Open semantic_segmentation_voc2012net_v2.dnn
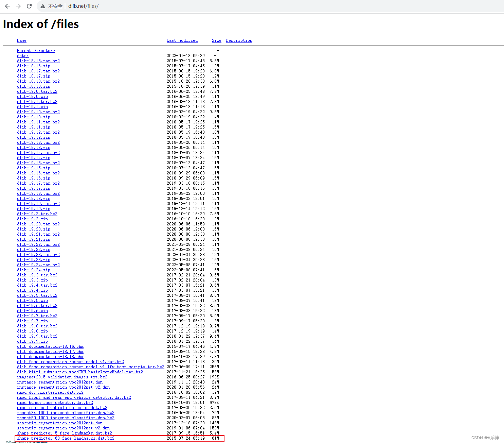Viewport: 504px width, 443px height. coord(63,428)
